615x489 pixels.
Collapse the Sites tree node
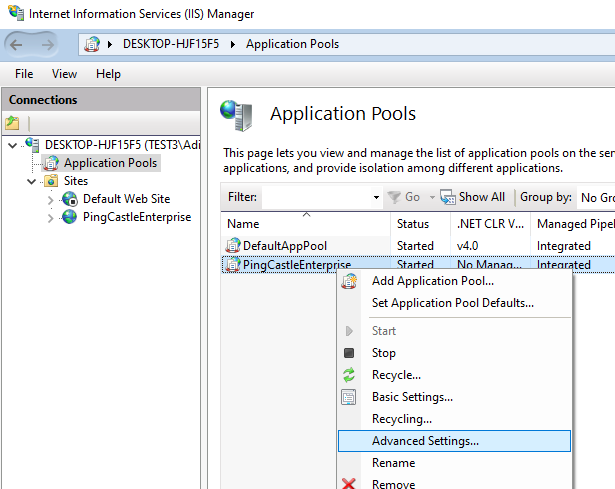coord(31,182)
